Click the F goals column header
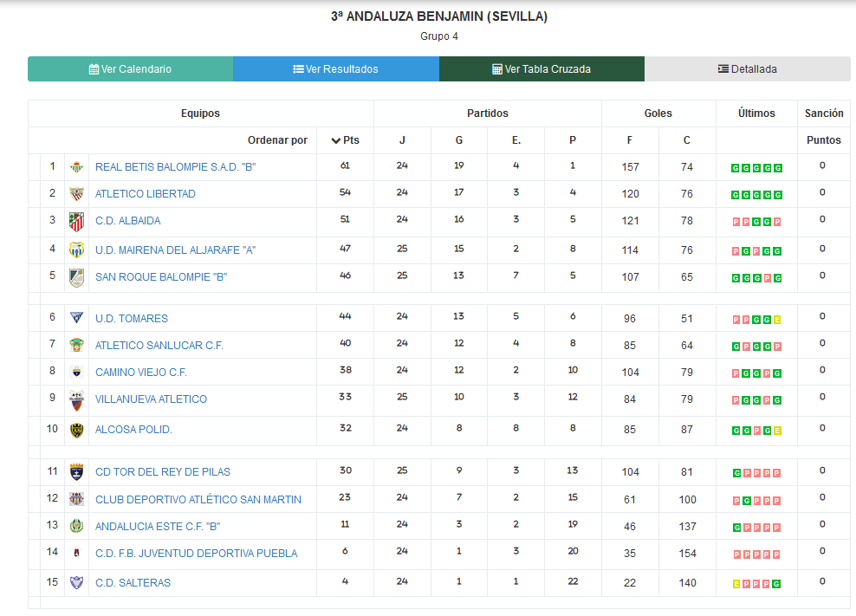Image resolution: width=856 pixels, height=616 pixels. pos(630,140)
